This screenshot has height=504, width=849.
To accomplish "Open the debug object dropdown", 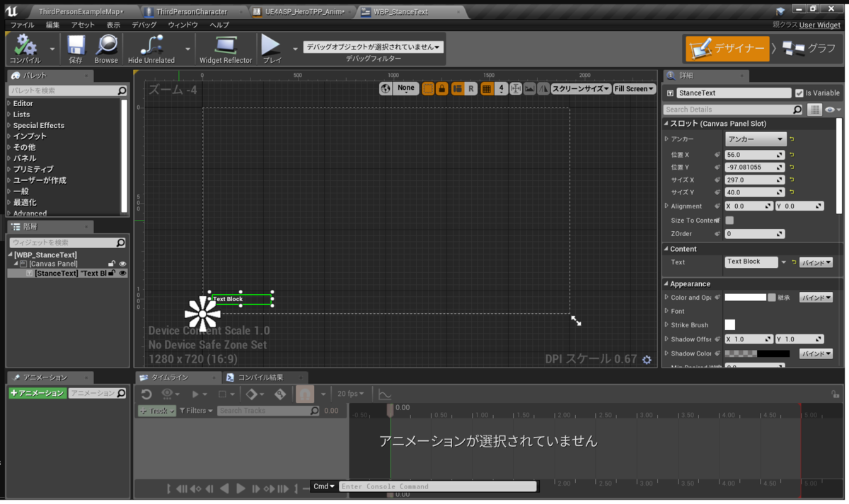I will pos(374,47).
